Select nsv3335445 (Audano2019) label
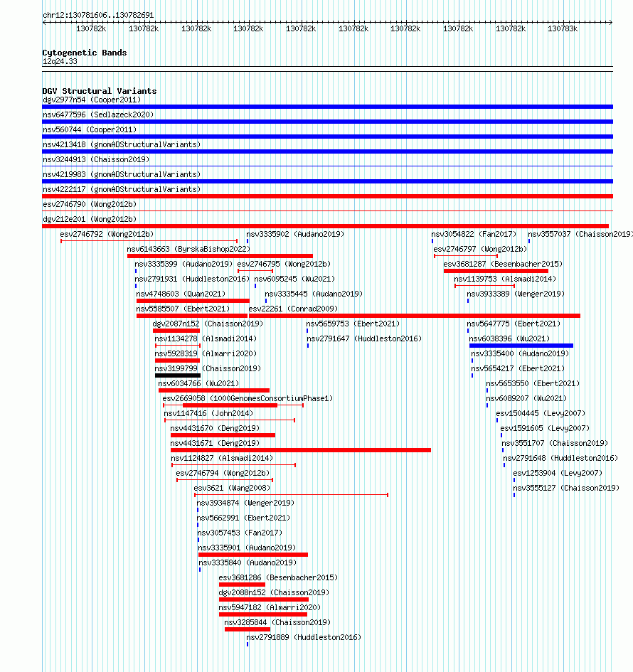 [314, 294]
